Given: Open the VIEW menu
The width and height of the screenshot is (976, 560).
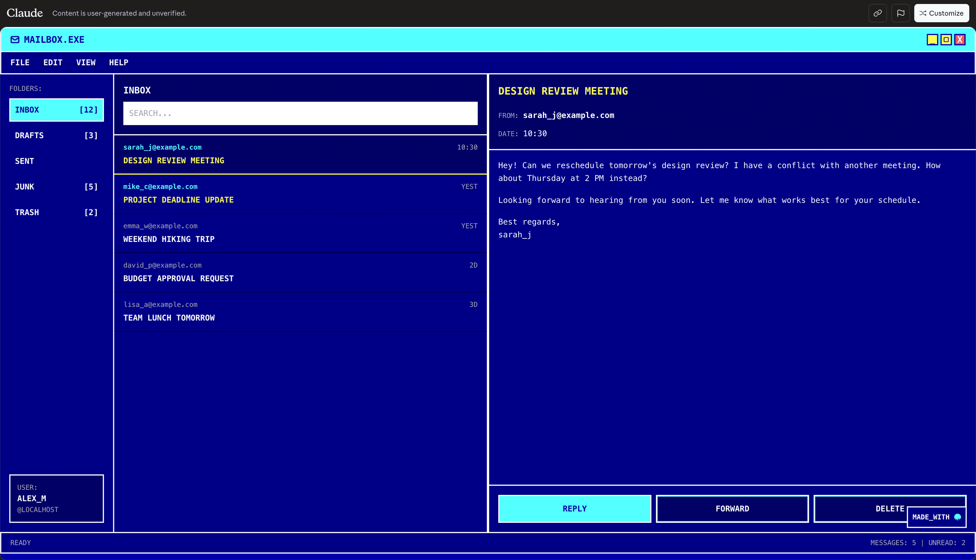Looking at the screenshot, I should coord(86,62).
